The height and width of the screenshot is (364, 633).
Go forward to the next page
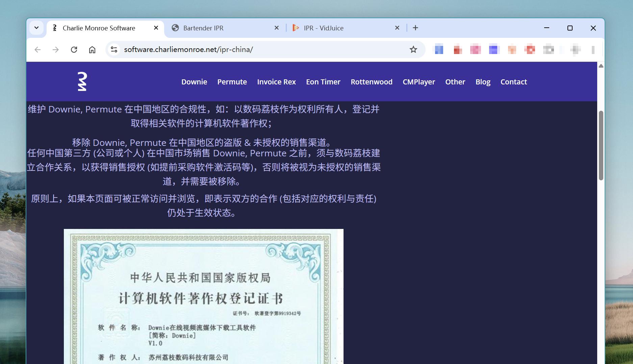pyautogui.click(x=56, y=50)
